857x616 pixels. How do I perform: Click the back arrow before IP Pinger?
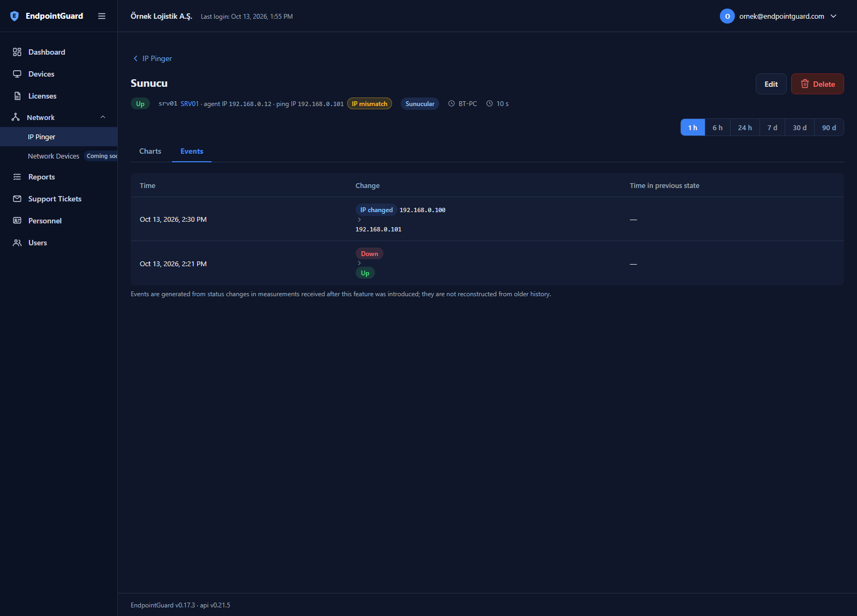136,58
